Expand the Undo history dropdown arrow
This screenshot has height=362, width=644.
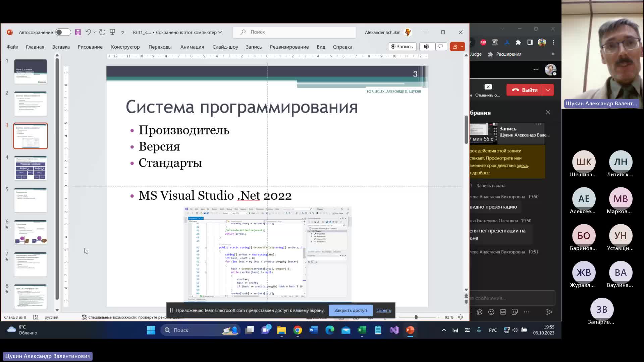pos(95,32)
